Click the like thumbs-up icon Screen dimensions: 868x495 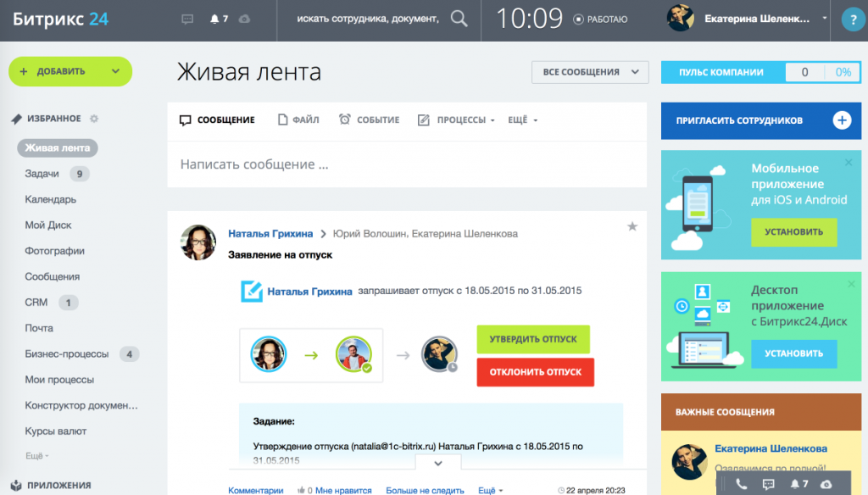(301, 490)
